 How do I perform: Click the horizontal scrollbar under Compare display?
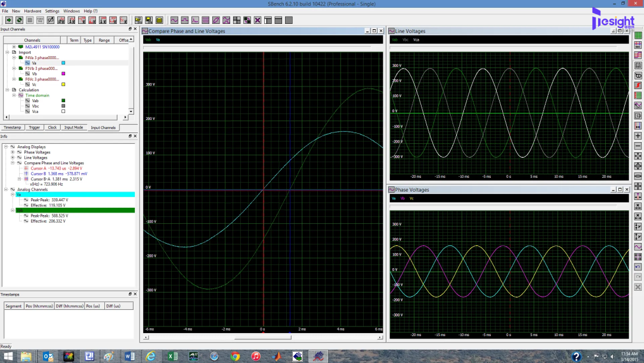(x=263, y=337)
